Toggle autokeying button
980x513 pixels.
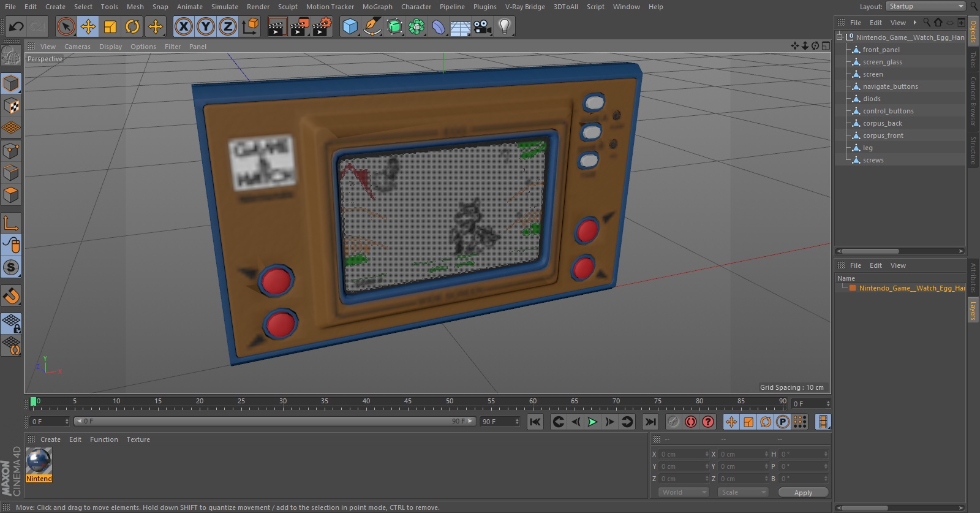pyautogui.click(x=691, y=422)
